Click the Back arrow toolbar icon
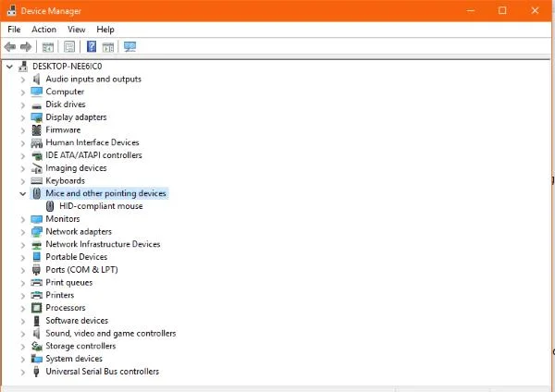Image resolution: width=555 pixels, height=392 pixels. tap(10, 47)
